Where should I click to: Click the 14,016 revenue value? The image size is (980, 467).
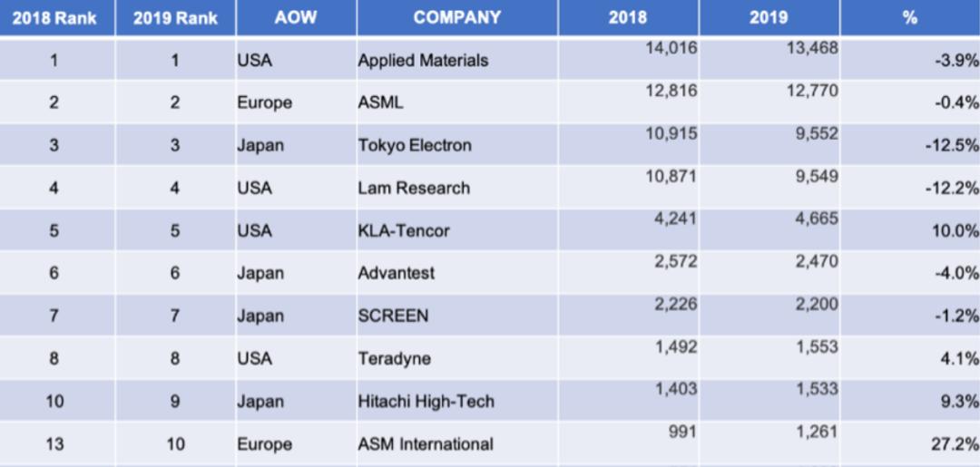(x=671, y=49)
